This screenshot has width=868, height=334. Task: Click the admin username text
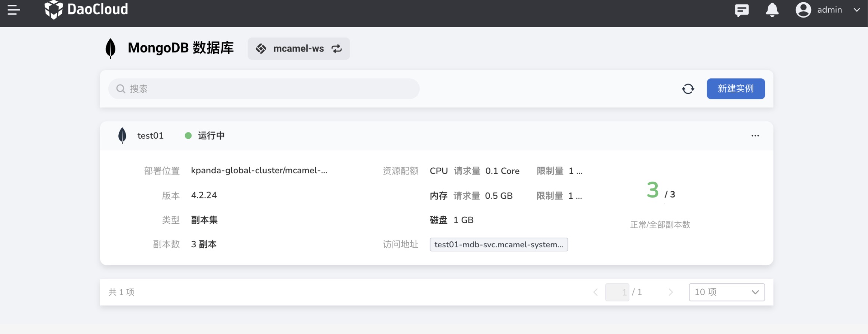830,10
